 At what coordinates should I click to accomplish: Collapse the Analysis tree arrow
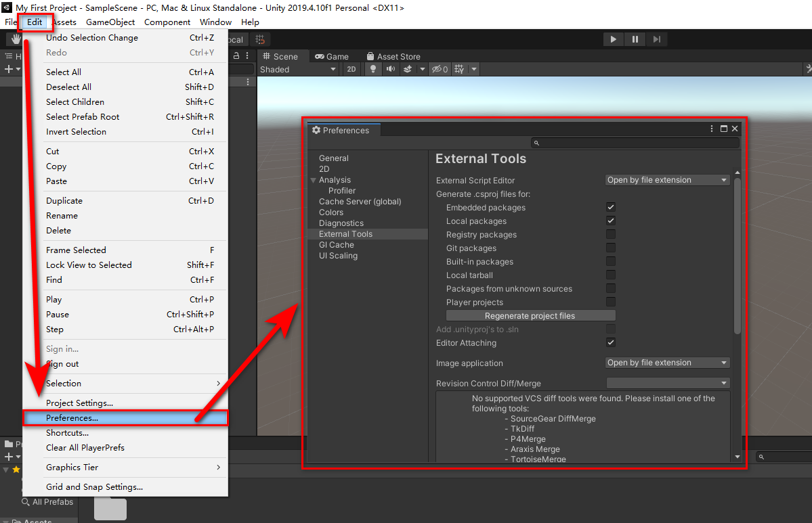coord(314,180)
